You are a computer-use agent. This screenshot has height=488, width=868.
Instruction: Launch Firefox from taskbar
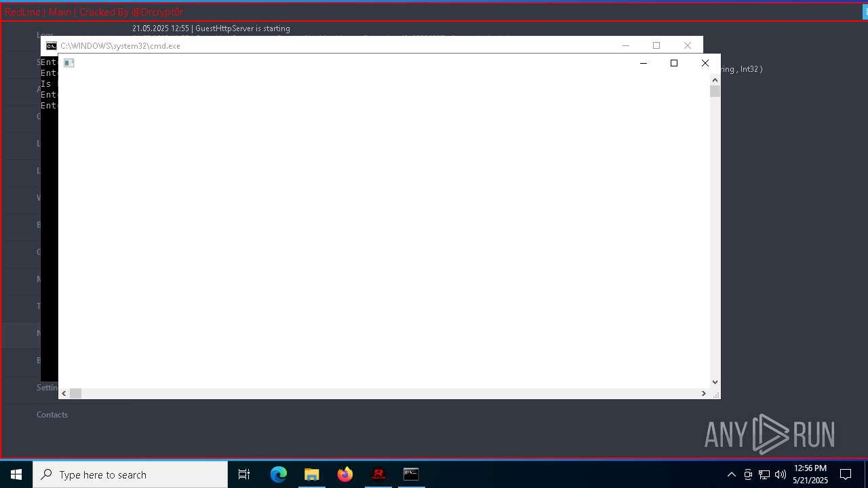click(x=345, y=474)
